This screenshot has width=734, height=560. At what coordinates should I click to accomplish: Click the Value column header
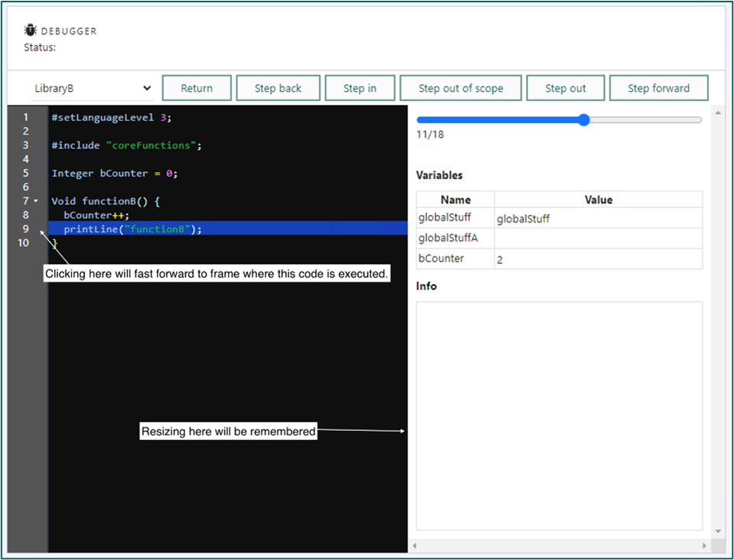tap(599, 200)
